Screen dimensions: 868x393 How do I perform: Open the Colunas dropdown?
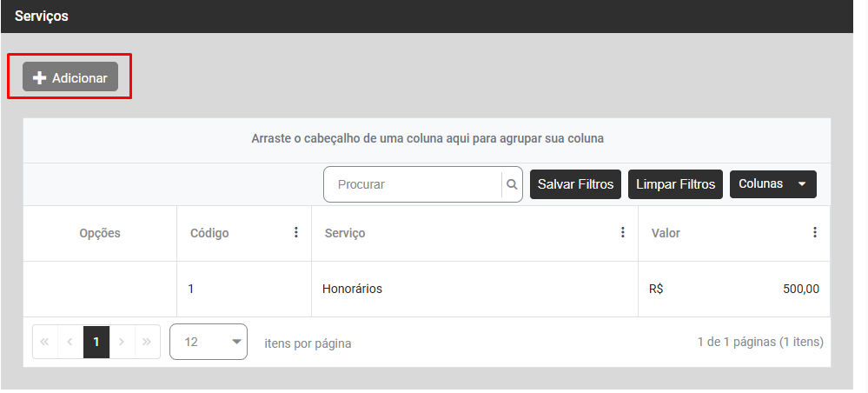(x=772, y=184)
